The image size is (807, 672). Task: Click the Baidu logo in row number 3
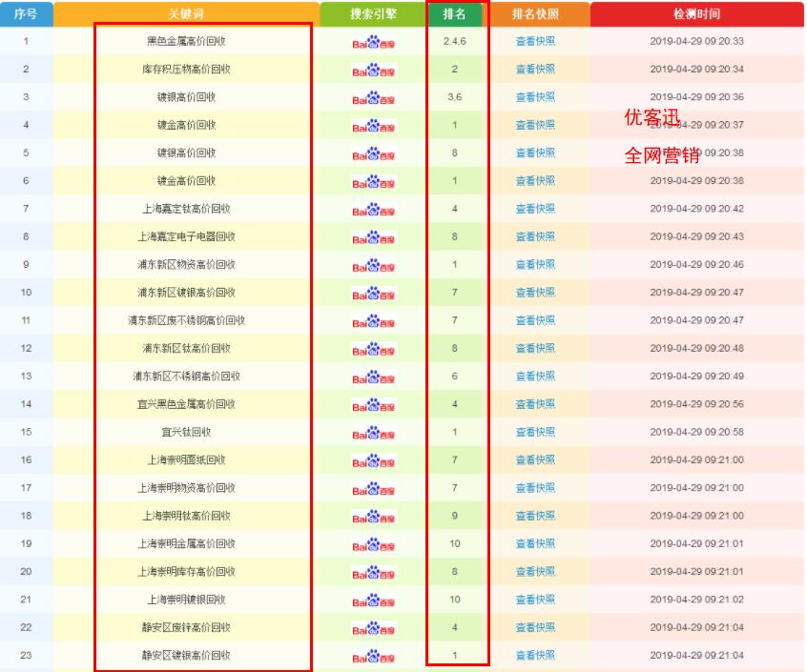coord(373,97)
